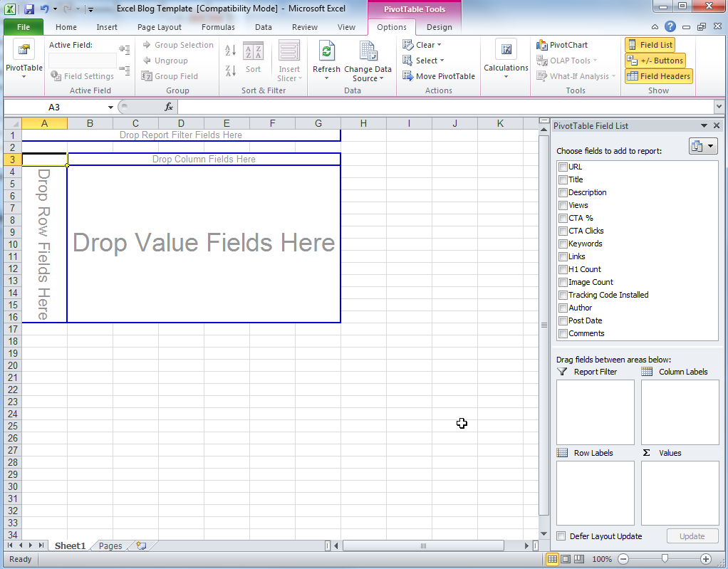Screen dimensions: 728x569
Task: Click the Change Data Source icon
Action: click(368, 51)
